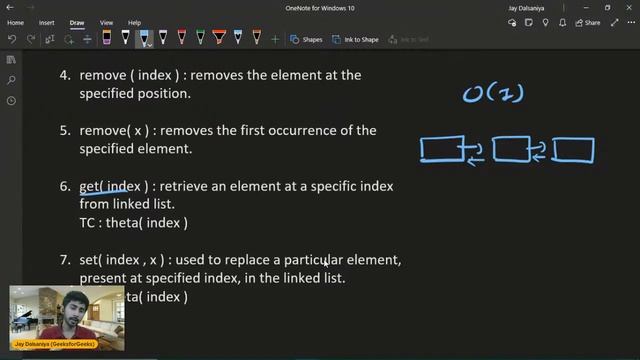This screenshot has height=360, width=640.
Task: Choose Insert or Remove Space tool
Action: tap(87, 39)
